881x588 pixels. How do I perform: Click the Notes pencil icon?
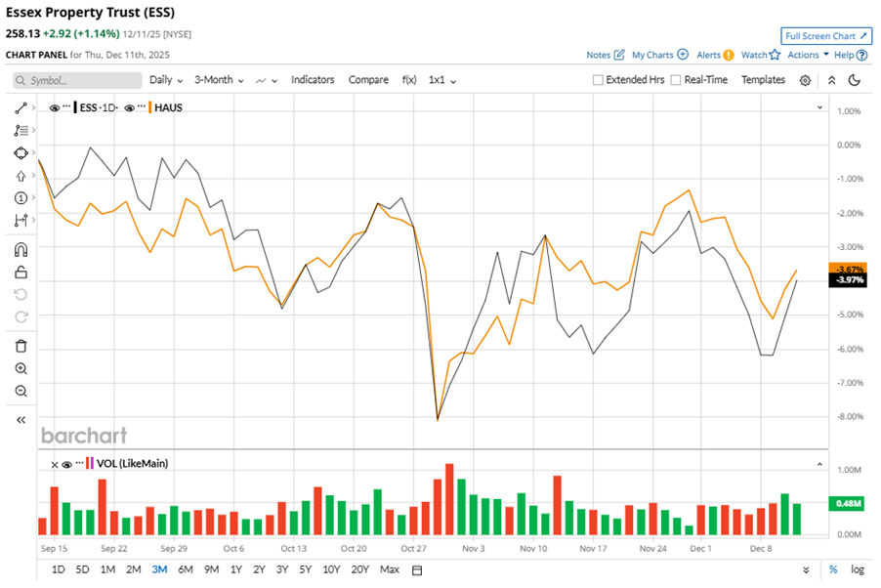pyautogui.click(x=619, y=55)
